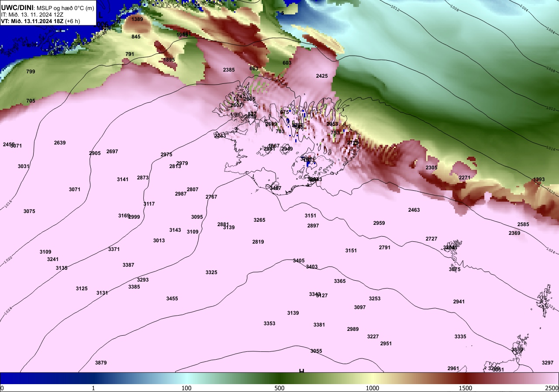Screen dimensions: 559x392
Task: Click the 2989 value
Action: tap(353, 329)
